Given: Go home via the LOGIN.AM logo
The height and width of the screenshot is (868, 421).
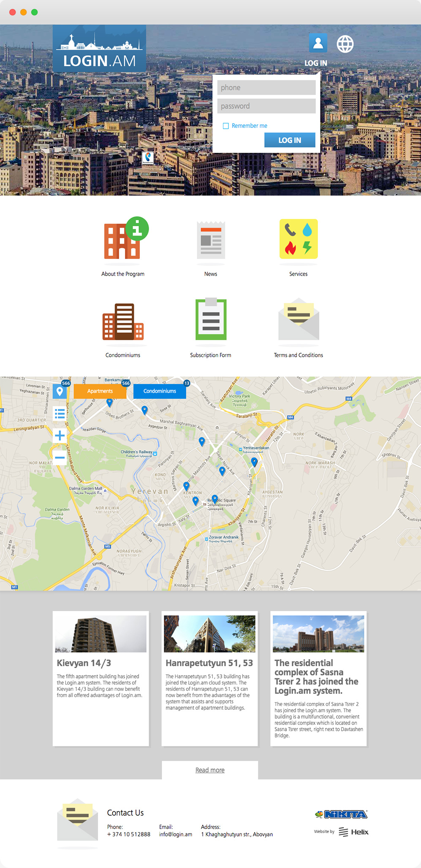Looking at the screenshot, I should point(99,48).
